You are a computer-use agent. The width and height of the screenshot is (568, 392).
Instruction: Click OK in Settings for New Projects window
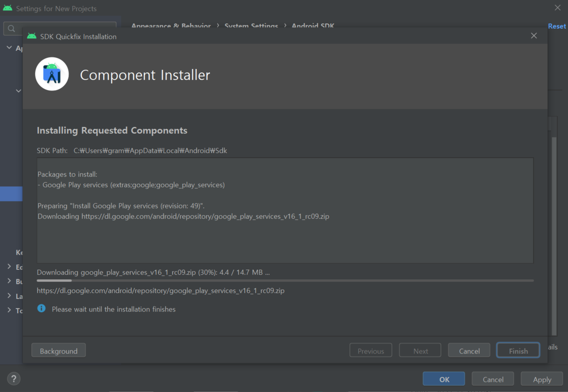click(444, 379)
